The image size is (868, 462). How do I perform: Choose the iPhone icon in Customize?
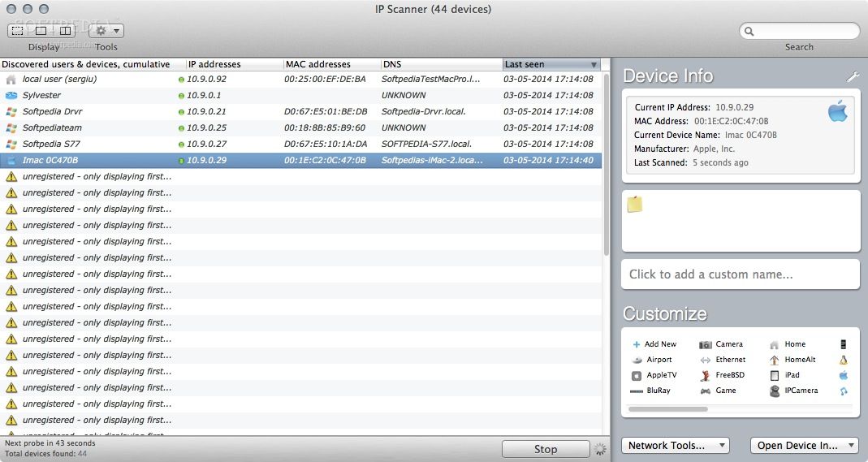tap(844, 344)
